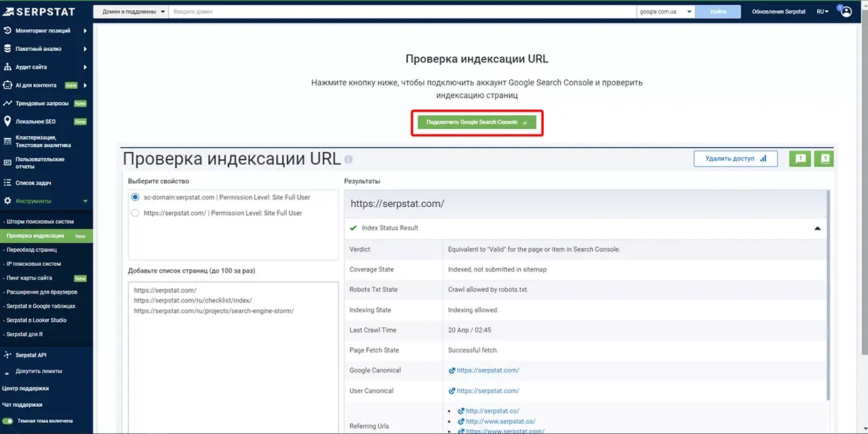The width and height of the screenshot is (868, 434).
Task: Click the Referring Urls row label
Action: 369,426
